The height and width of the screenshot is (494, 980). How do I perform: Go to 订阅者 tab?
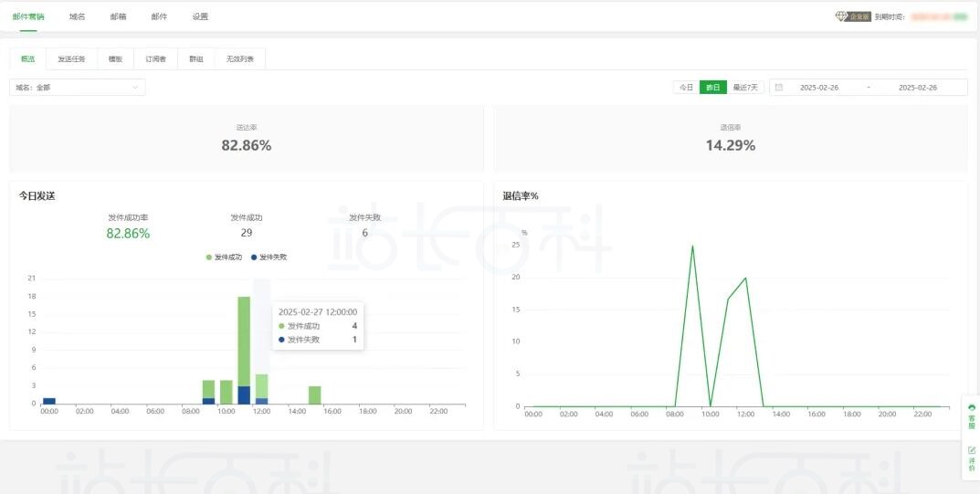pos(155,58)
